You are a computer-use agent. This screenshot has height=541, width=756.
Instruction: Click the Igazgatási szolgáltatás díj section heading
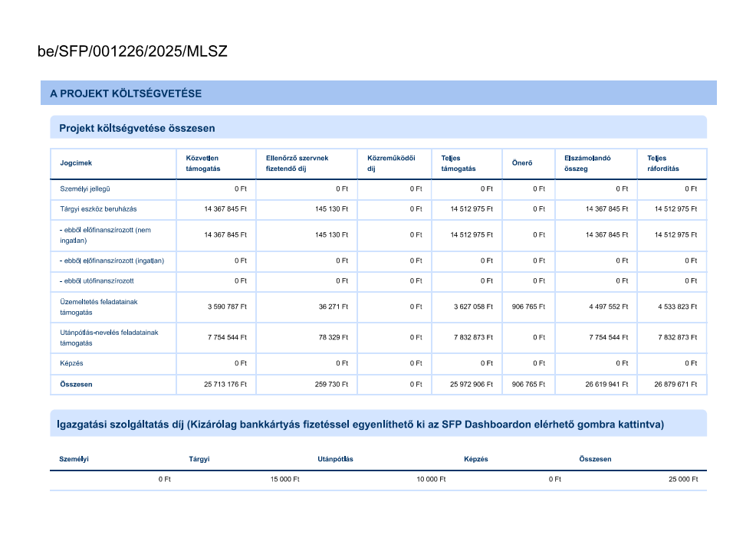tap(360, 425)
